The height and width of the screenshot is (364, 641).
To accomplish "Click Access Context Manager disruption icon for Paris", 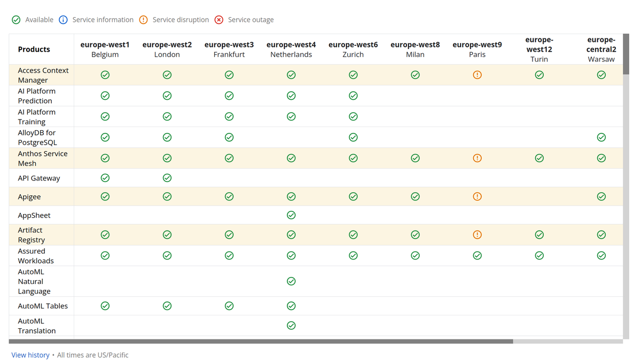I will [478, 75].
